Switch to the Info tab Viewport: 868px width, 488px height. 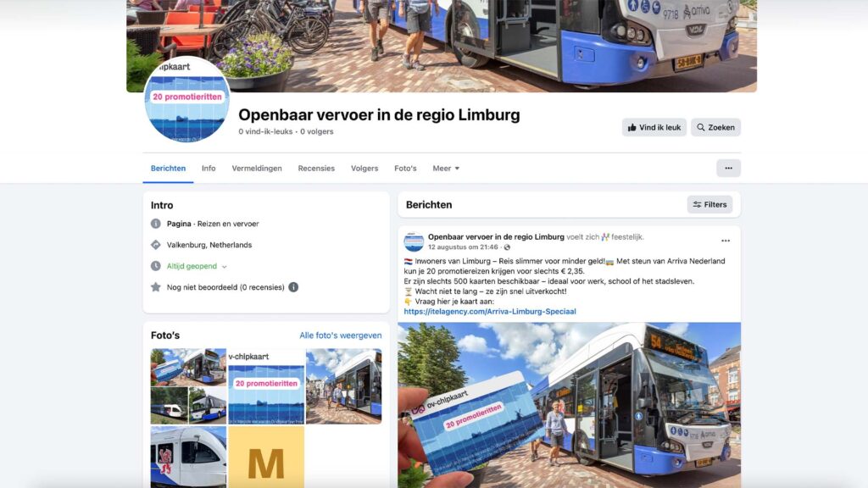(209, 169)
